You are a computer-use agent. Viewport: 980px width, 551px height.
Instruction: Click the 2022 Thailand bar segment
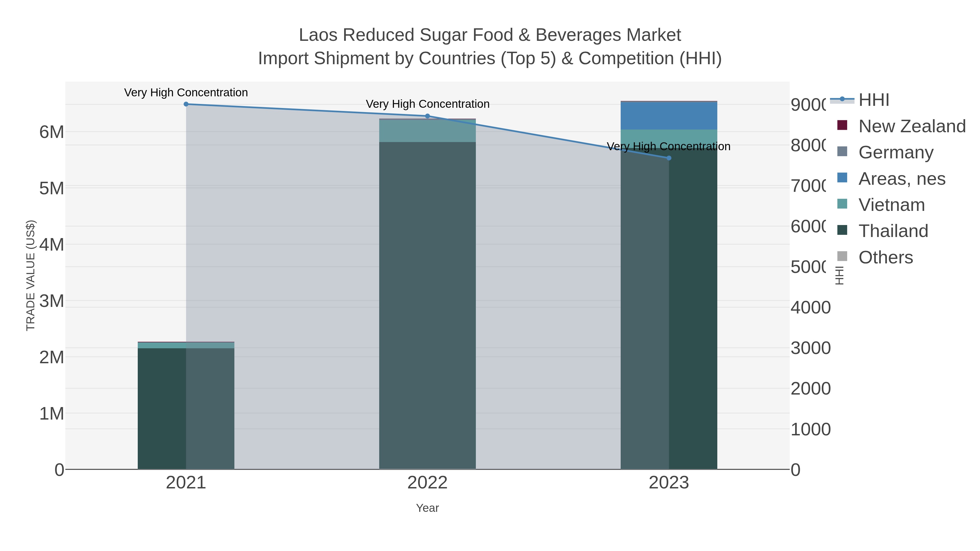(427, 306)
